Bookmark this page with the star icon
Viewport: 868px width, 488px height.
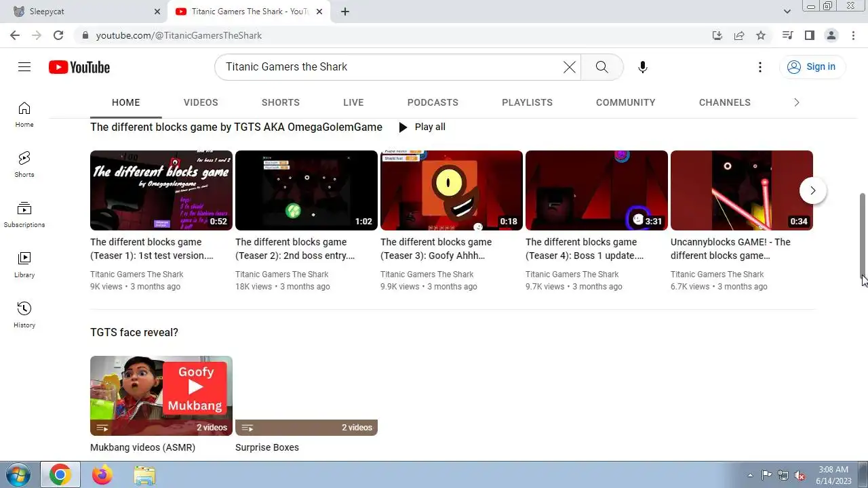pos(761,35)
